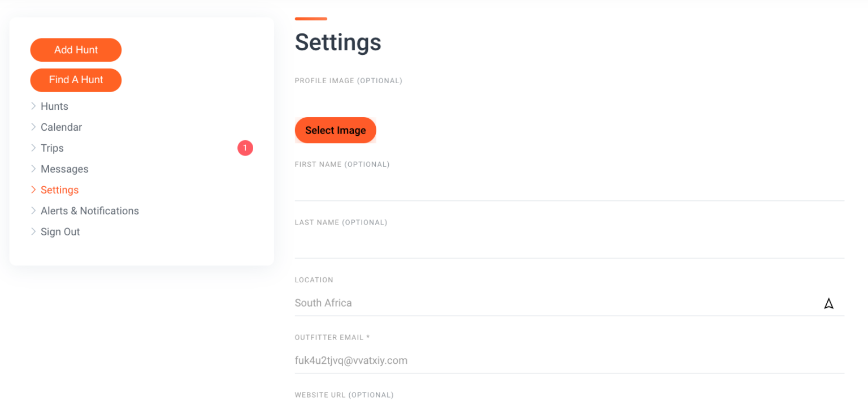Click the chevron beside Calendar
868x400 pixels.
coord(33,127)
